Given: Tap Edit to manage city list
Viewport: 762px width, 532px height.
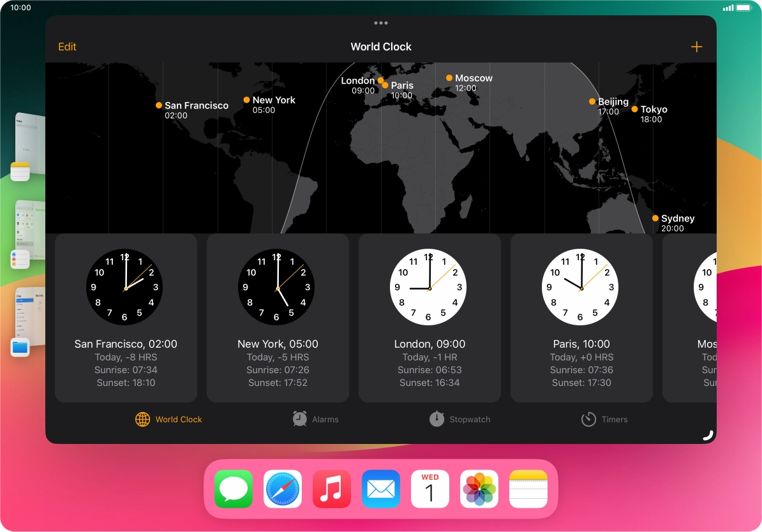Looking at the screenshot, I should 67,46.
